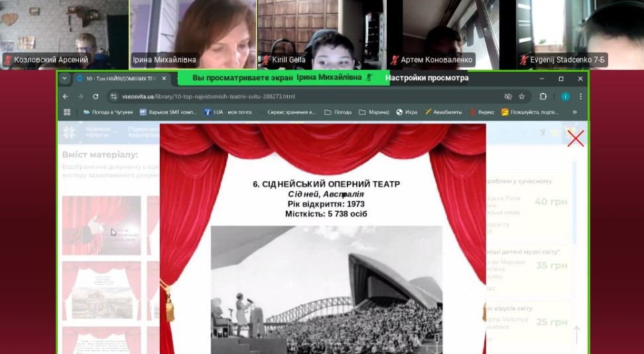Screen dimensions: 644x354
Task: Open the 'Яндекс' bookmark
Action: point(482,112)
